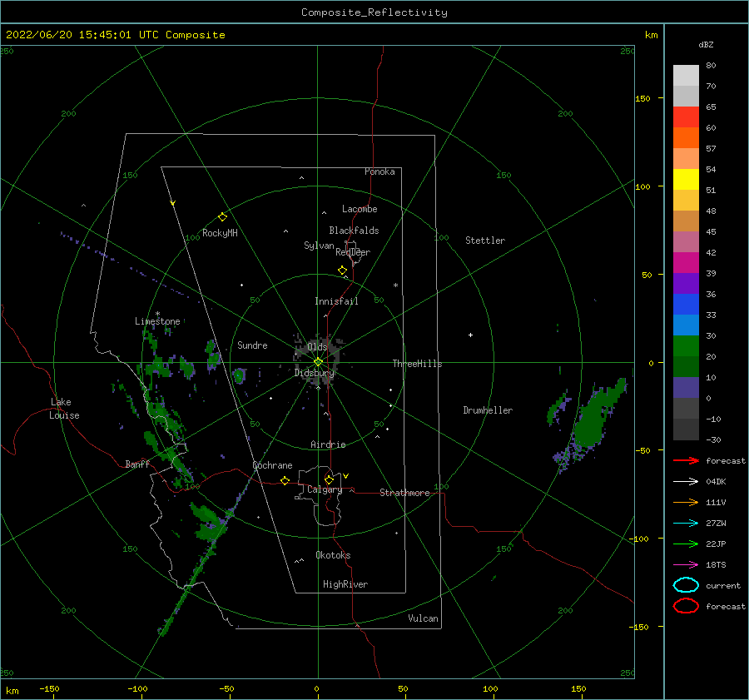Click the Lake Louise label

[x=64, y=409]
